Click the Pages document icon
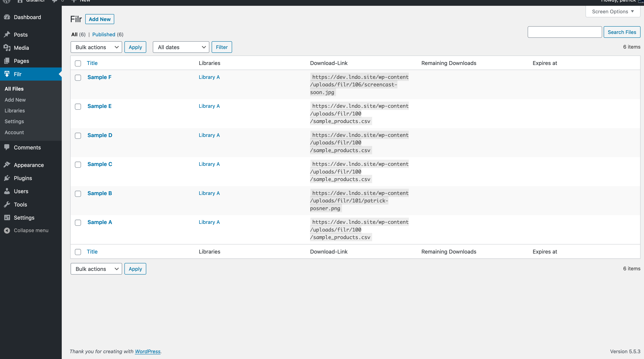The image size is (644, 359). tap(7, 61)
